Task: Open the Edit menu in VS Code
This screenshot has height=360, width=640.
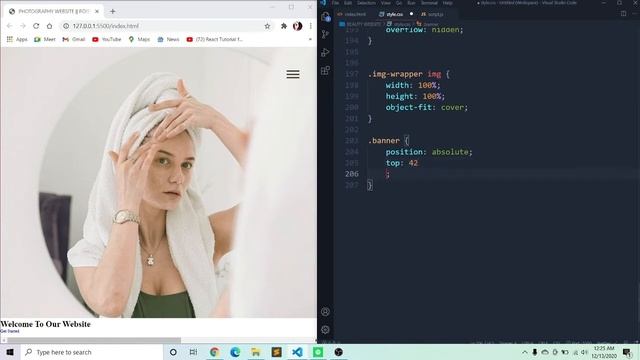Action: pyautogui.click(x=348, y=3)
